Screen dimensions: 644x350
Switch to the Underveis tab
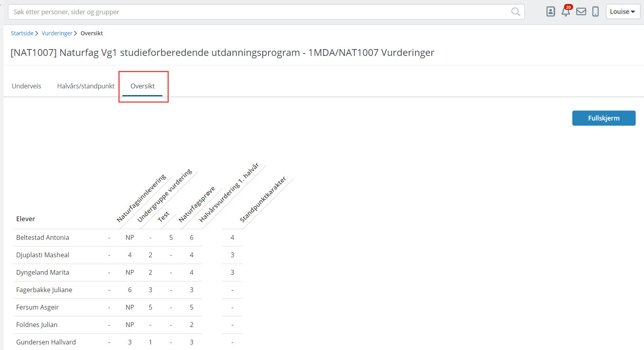pos(27,86)
